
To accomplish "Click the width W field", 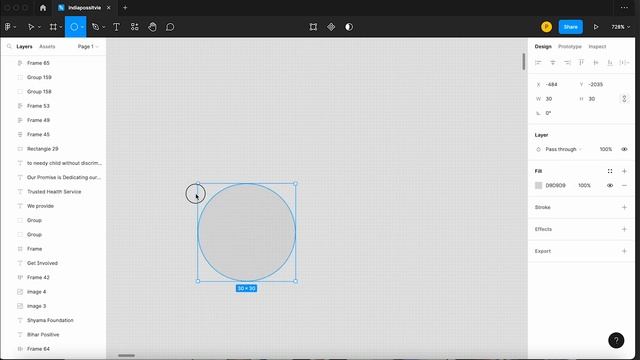I will tap(554, 99).
